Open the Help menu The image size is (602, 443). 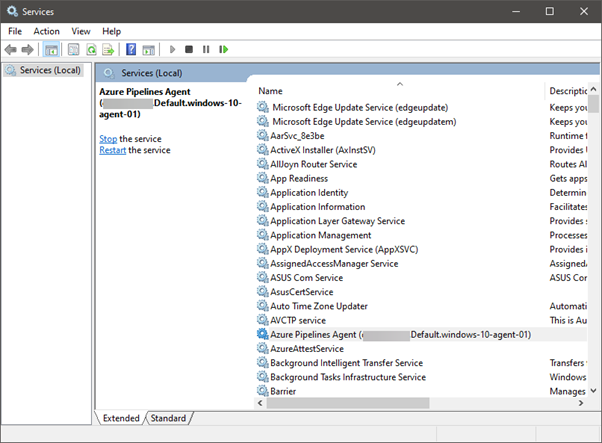(111, 31)
